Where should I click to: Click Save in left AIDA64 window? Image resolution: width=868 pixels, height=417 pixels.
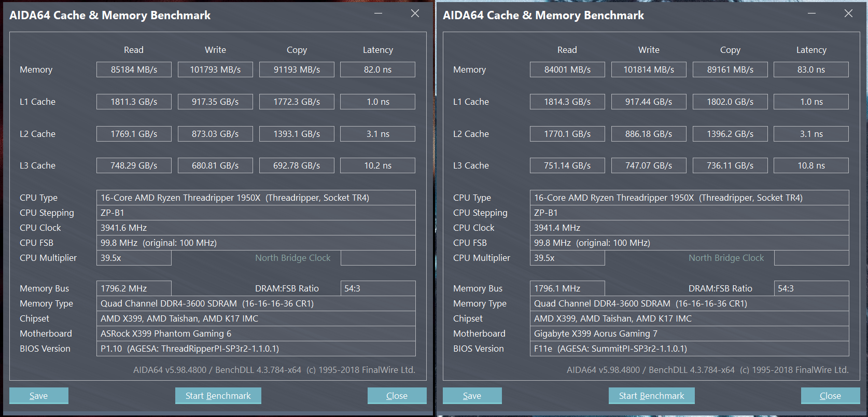coord(39,396)
